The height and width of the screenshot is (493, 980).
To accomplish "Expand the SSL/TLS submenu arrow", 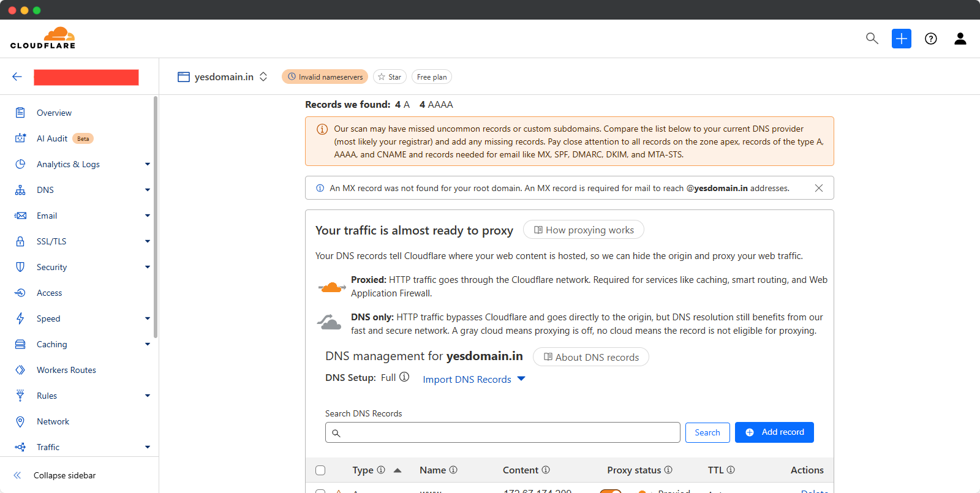I will (148, 241).
